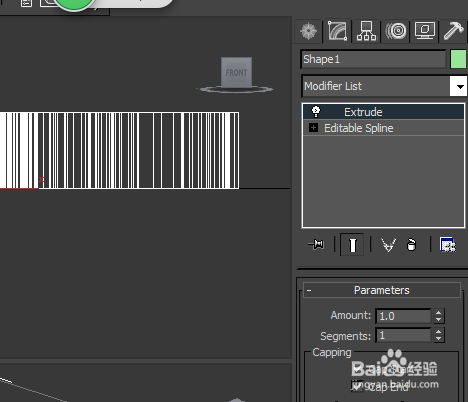Toggle the Cap End checkbox
468x402 pixels.
(x=357, y=387)
